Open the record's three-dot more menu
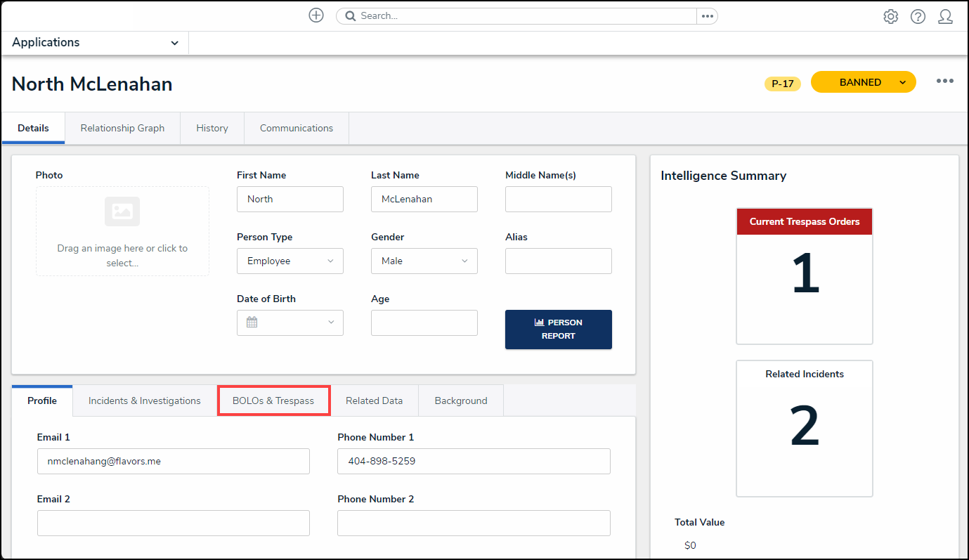969x560 pixels. click(944, 82)
